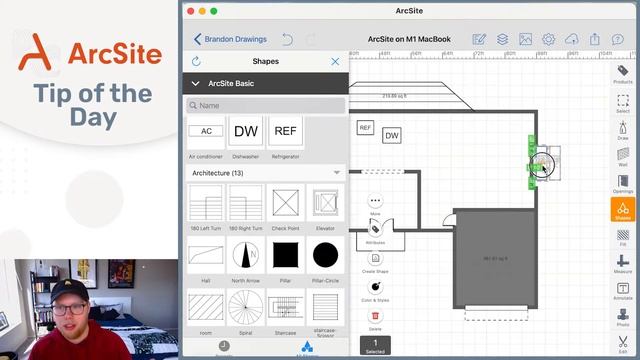Select the Staircase shape
Viewport: 640px width, 360px height.
285,307
